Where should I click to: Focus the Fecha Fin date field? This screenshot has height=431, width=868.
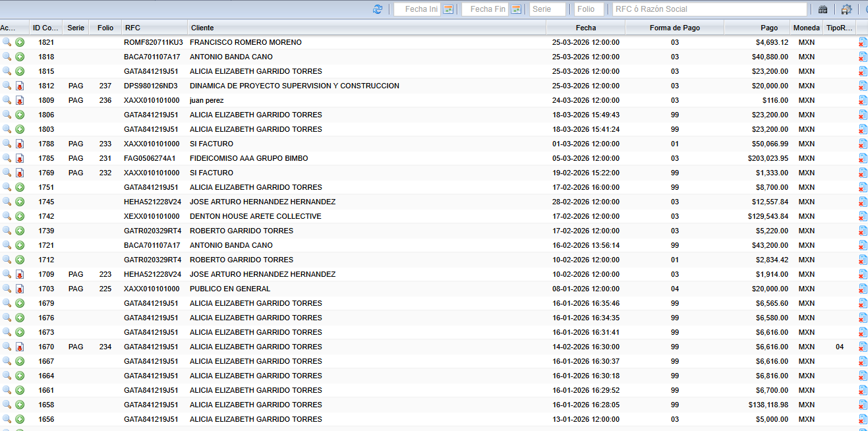485,9
